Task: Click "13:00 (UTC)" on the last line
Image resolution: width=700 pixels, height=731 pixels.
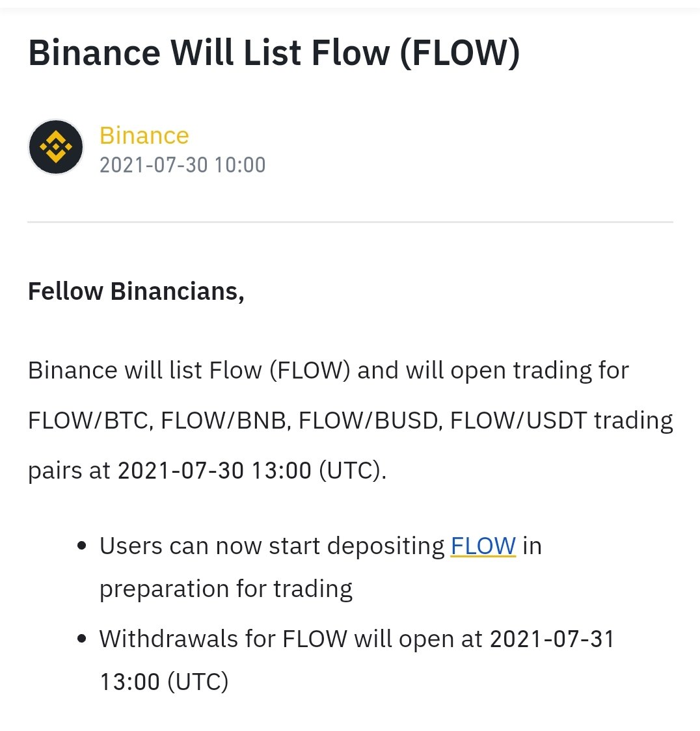Action: (164, 682)
